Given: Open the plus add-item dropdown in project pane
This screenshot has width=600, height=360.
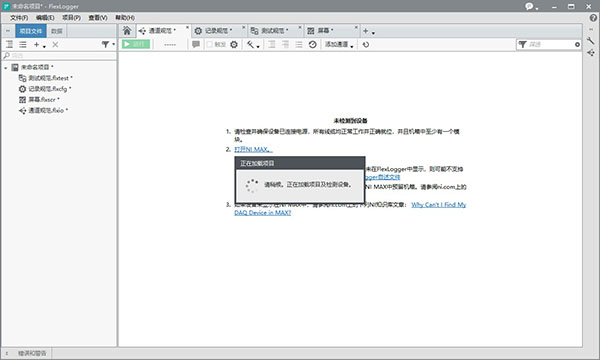Looking at the screenshot, I should pyautogui.click(x=39, y=45).
